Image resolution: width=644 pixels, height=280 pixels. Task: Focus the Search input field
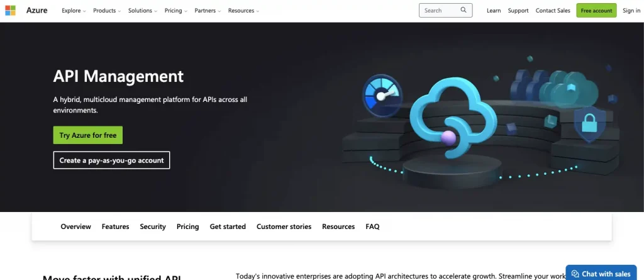446,10
